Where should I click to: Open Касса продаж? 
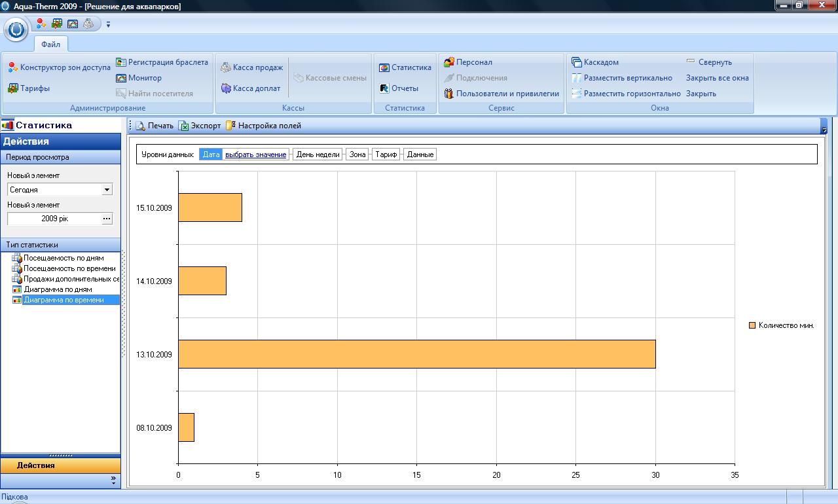click(x=252, y=67)
